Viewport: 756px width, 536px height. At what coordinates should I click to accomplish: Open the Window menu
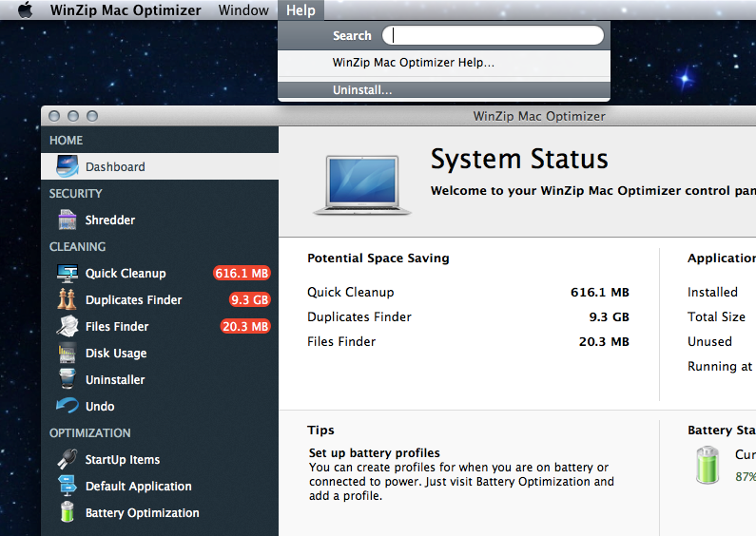coord(243,10)
